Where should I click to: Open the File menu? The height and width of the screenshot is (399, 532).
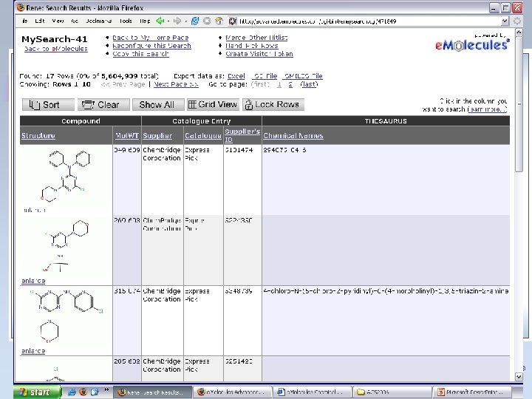[x=25, y=21]
